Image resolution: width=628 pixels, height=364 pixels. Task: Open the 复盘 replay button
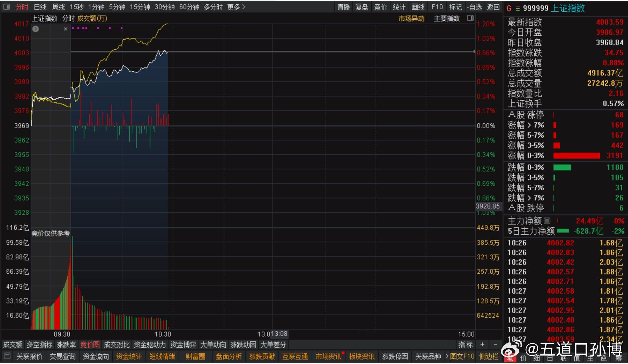coord(362,7)
